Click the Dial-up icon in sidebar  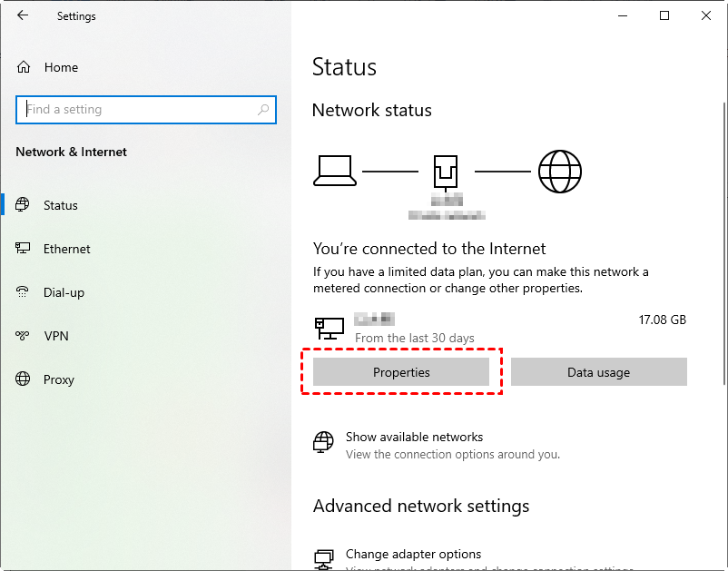pos(24,292)
